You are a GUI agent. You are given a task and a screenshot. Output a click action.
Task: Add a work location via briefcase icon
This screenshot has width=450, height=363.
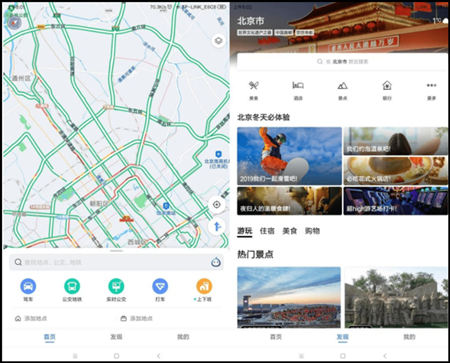tap(123, 318)
